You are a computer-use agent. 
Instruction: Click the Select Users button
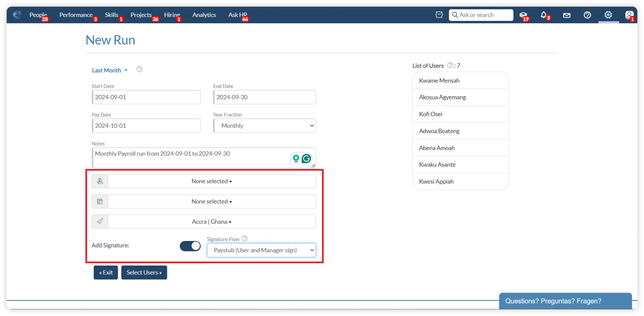click(x=144, y=273)
